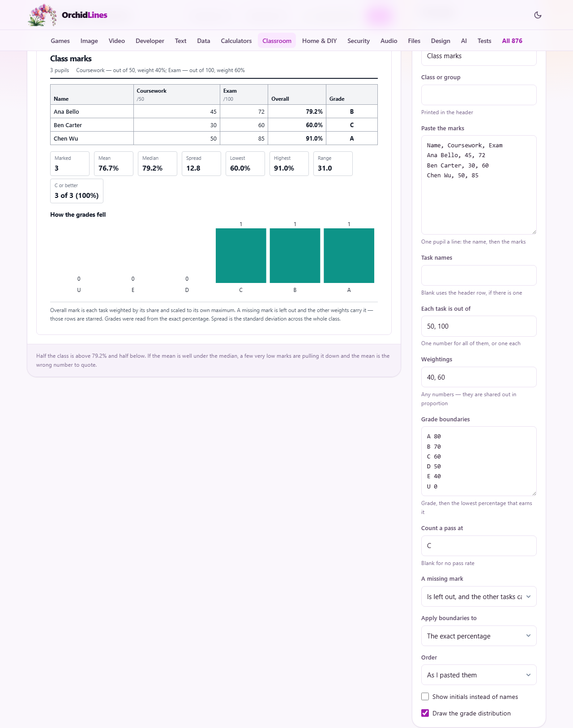Viewport: 573px width, 728px height.
Task: Click into the Grade boundaries textarea
Action: pyautogui.click(x=479, y=461)
